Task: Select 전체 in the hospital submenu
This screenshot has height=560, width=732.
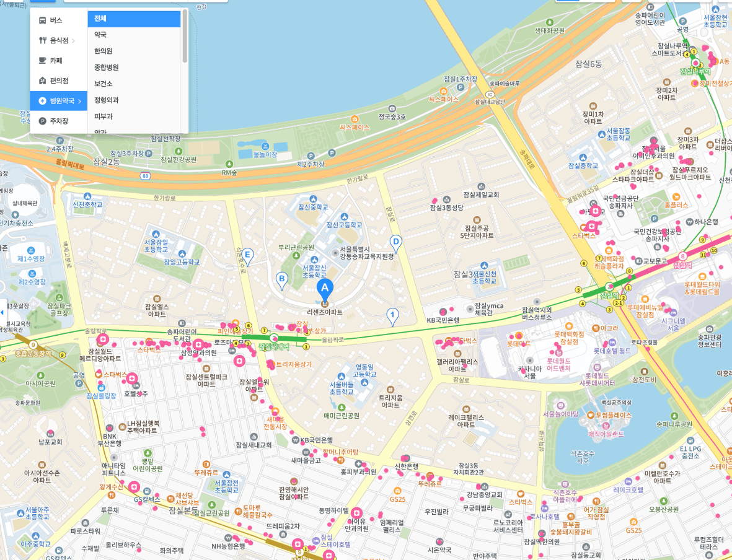Action: point(134,19)
